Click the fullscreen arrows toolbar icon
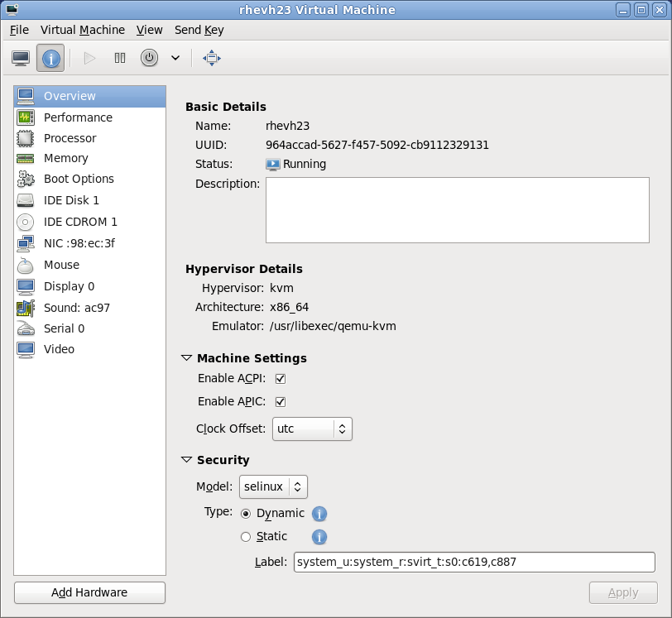This screenshot has height=618, width=672. coord(211,58)
